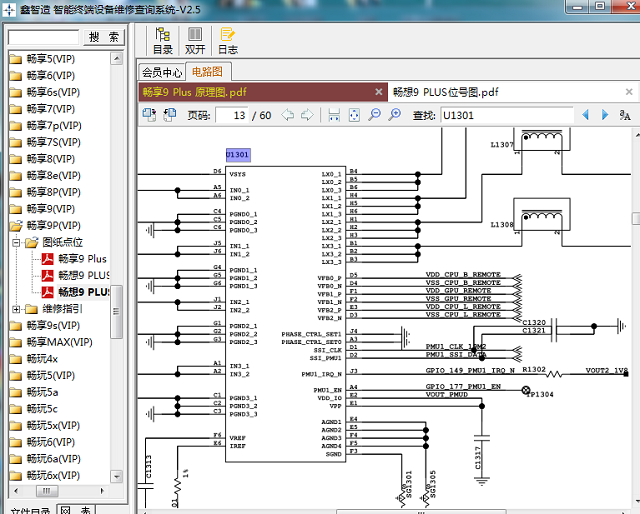
Task: Go to previous page arrow icon
Action: point(288,115)
